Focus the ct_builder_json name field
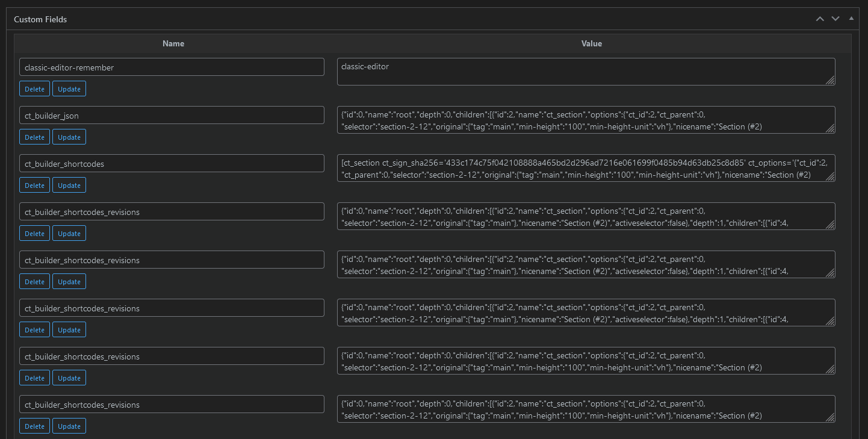Image resolution: width=868 pixels, height=439 pixels. (172, 116)
